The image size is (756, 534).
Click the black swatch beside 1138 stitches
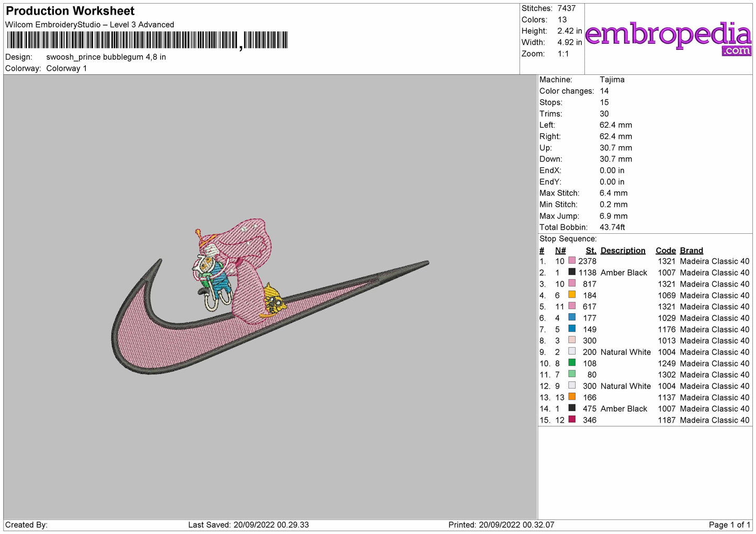click(572, 272)
